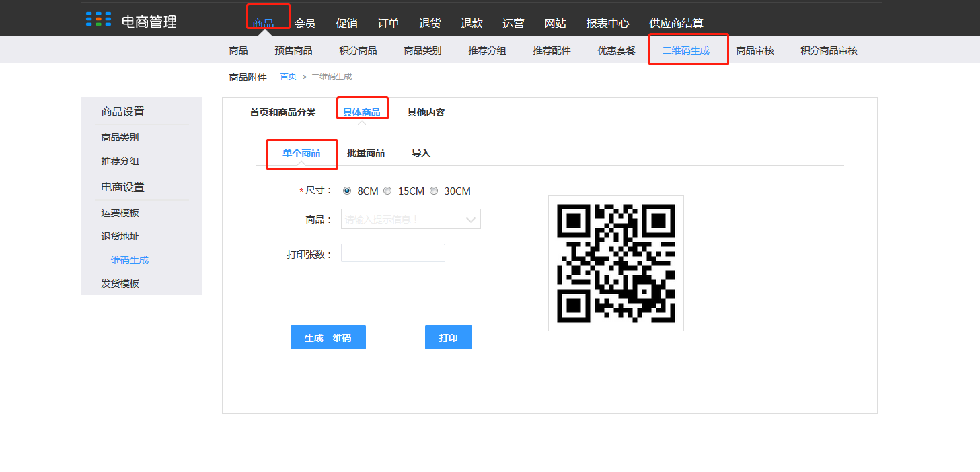Select the 8CM size radio button

(x=347, y=191)
